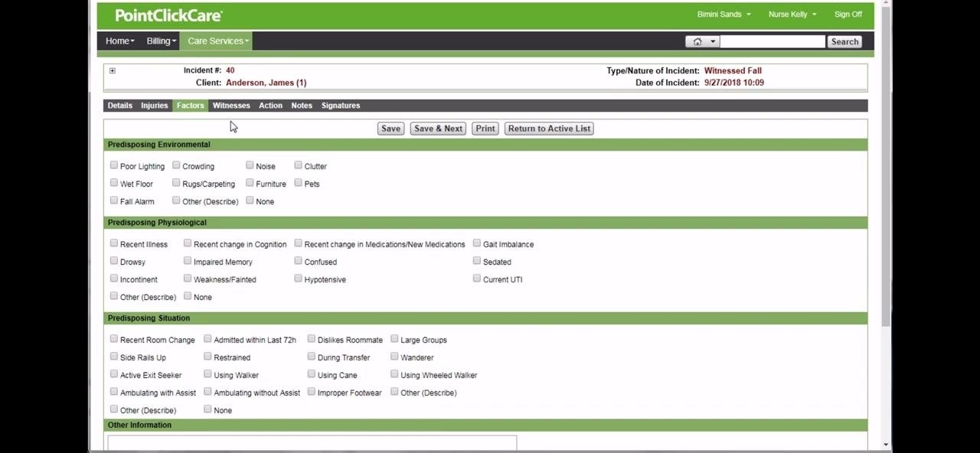Click the Search button

click(844, 41)
